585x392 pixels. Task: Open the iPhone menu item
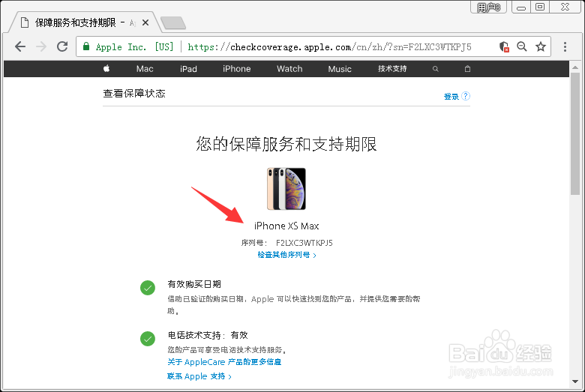tap(236, 69)
